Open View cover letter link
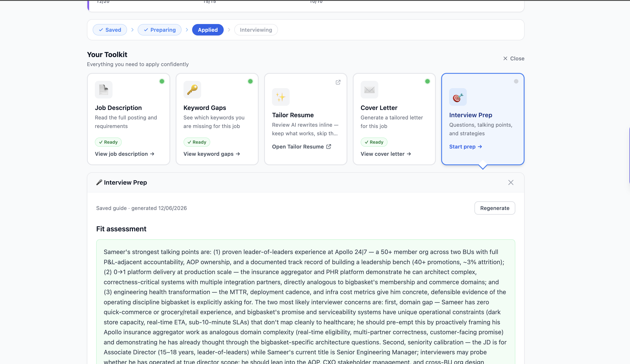Viewport: 630px width, 364px height. [386, 154]
